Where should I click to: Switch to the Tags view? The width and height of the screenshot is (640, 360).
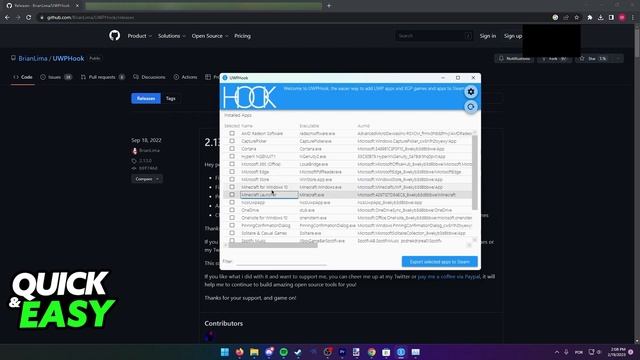pos(171,98)
